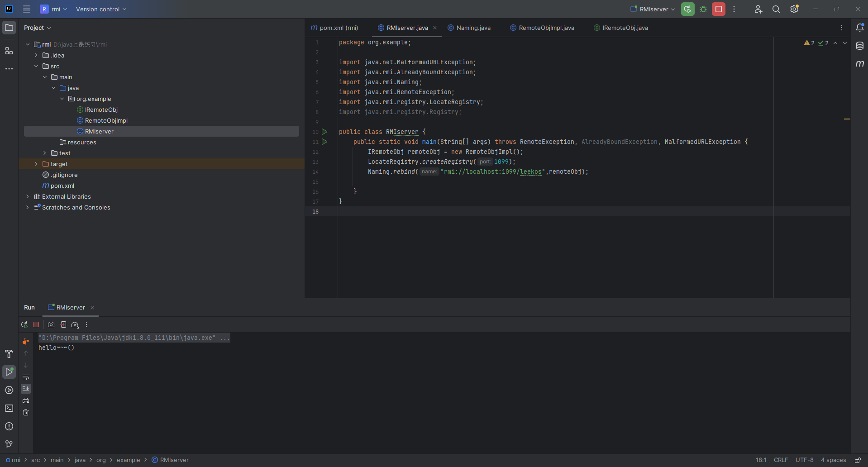Switch to the RemoteObjImpl.java tab
This screenshot has height=467, width=868.
(x=542, y=28)
